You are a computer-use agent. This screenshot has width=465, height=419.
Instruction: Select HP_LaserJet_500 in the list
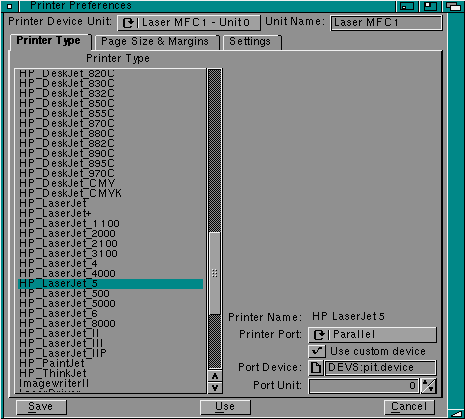[110, 293]
